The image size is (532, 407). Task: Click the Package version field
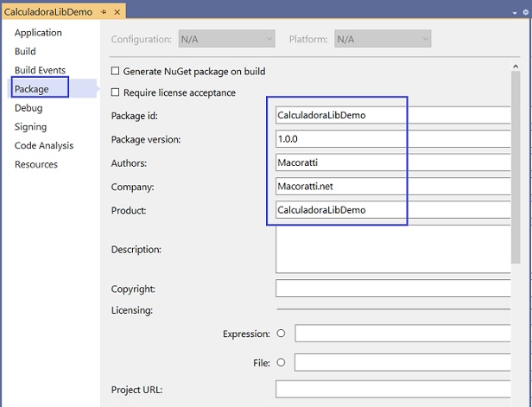[393, 139]
